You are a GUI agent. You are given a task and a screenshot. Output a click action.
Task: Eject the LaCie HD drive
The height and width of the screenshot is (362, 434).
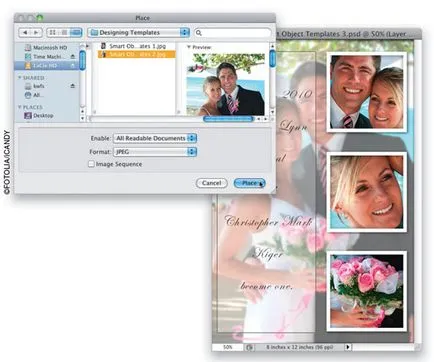[73, 66]
